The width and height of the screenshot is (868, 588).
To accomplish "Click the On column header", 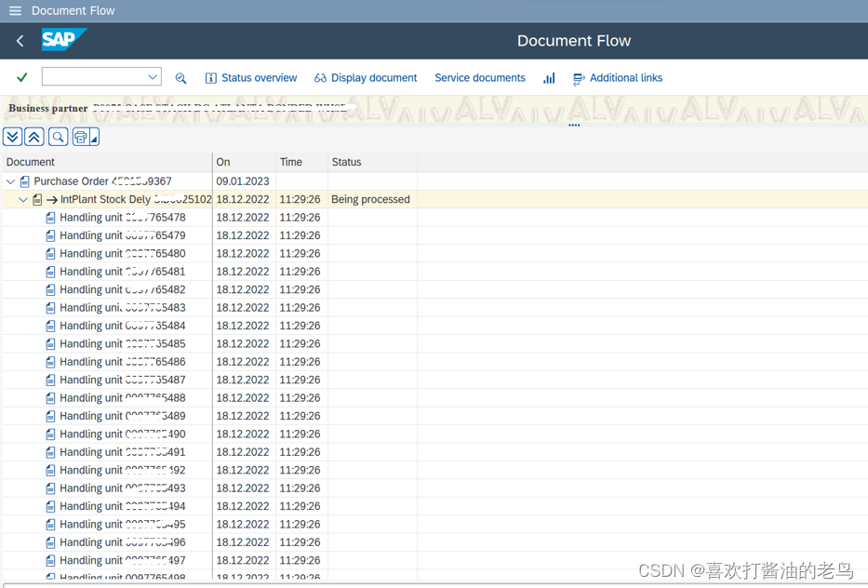I will [x=244, y=162].
